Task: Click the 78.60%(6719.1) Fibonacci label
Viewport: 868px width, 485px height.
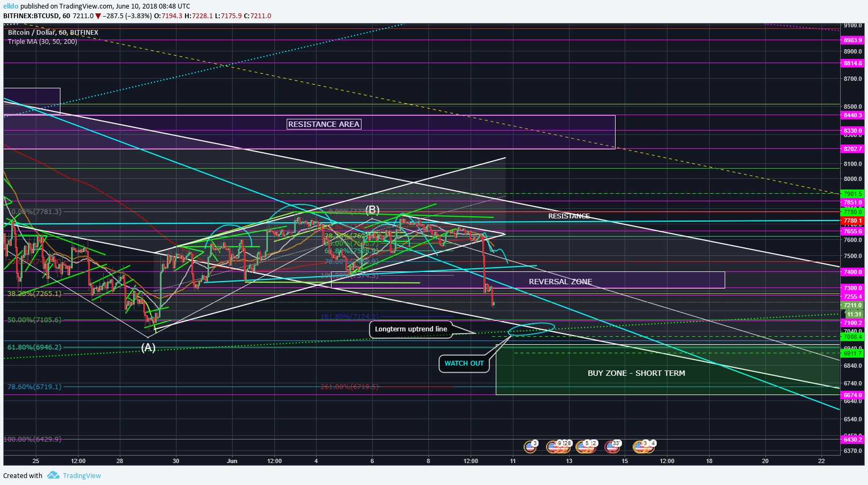Action: [34, 387]
